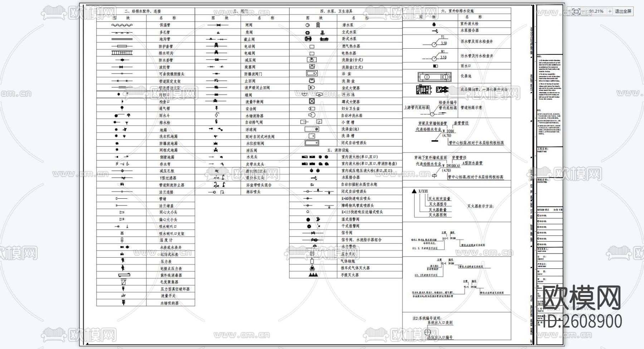This screenshot has height=349, width=644.
Task: Click the 蹲式大便器 table cell
Action: pos(370,102)
